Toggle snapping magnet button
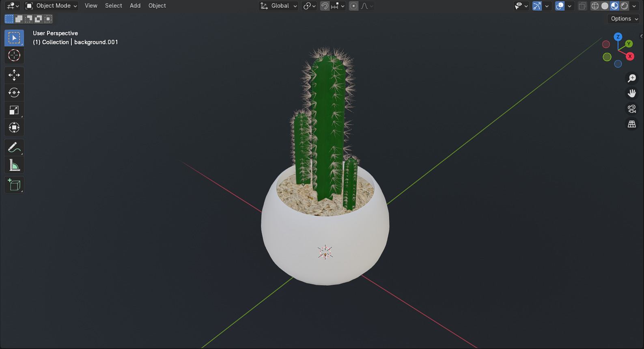 (325, 6)
